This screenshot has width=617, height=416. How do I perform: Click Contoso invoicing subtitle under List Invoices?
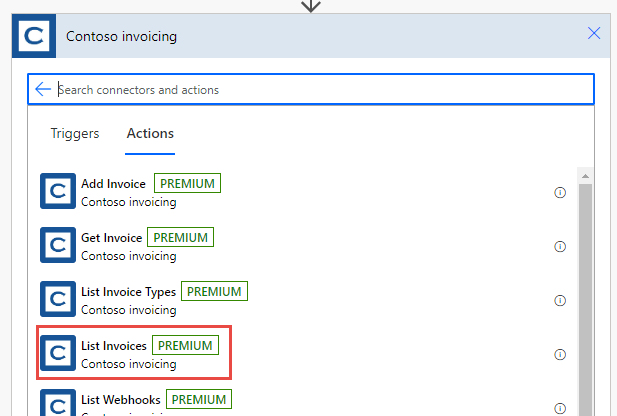point(129,364)
